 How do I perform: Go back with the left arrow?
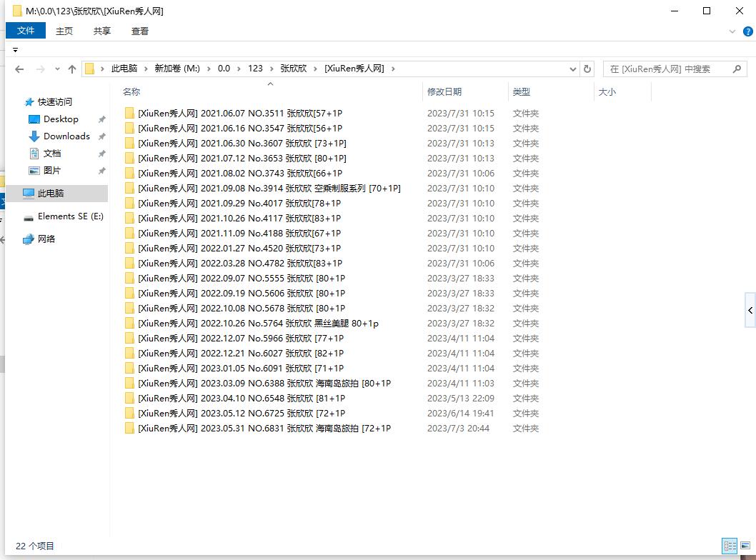coord(19,69)
